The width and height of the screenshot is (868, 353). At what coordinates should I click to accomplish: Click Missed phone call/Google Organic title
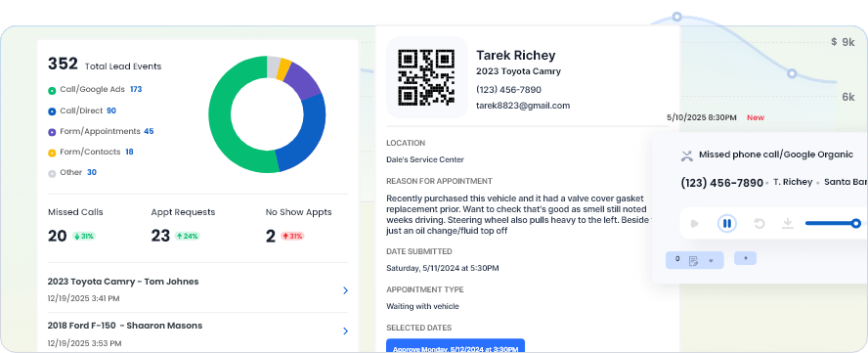pyautogui.click(x=776, y=154)
